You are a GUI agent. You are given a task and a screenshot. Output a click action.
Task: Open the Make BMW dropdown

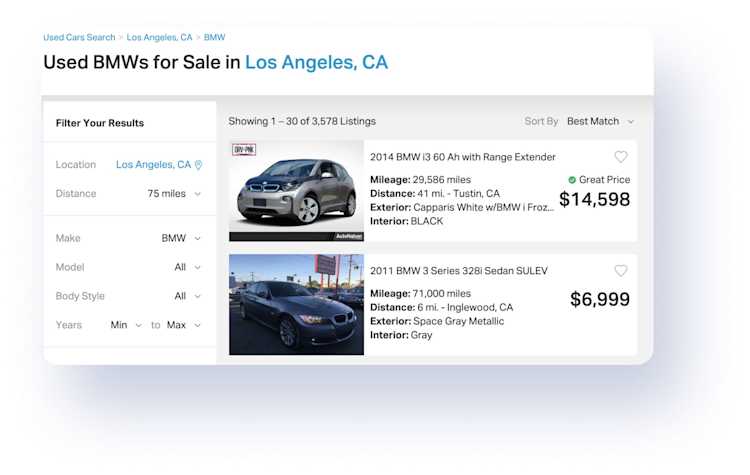pyautogui.click(x=181, y=238)
